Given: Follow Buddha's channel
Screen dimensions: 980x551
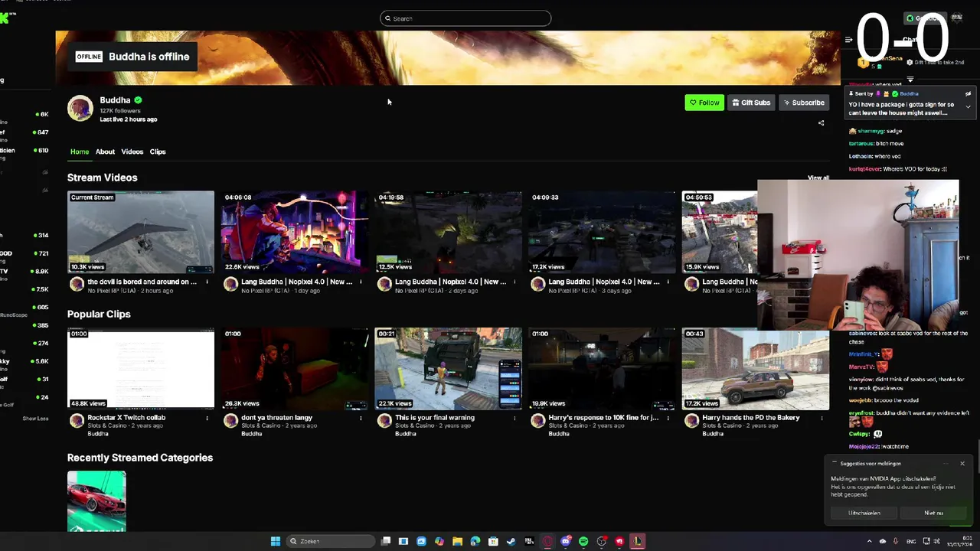Looking at the screenshot, I should coord(704,103).
